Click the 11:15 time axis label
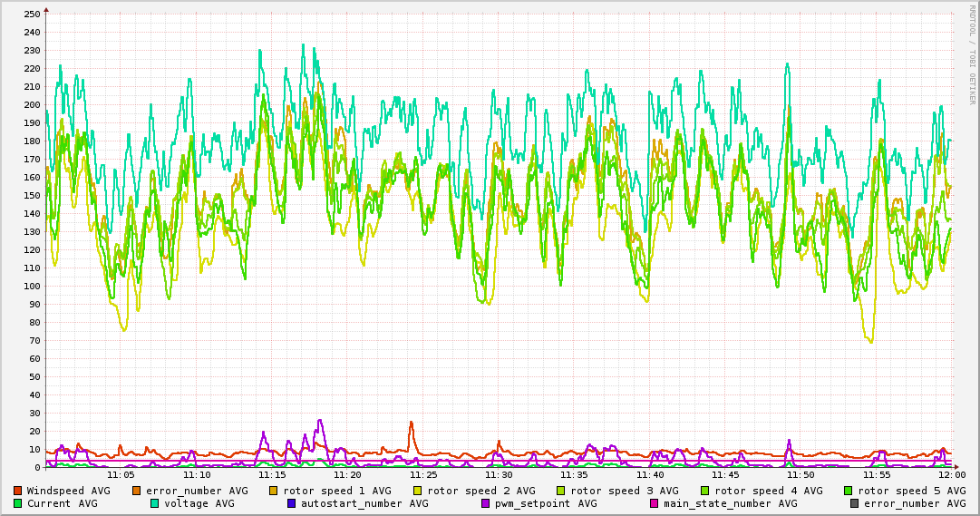Image resolution: width=980 pixels, height=516 pixels. 273,475
